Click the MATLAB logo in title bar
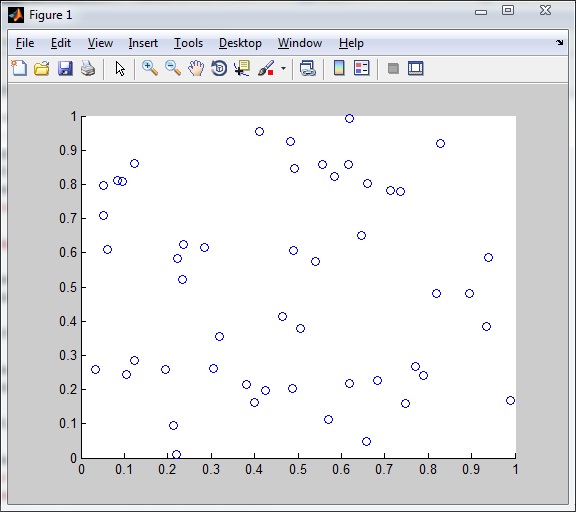576x512 pixels. (x=16, y=15)
